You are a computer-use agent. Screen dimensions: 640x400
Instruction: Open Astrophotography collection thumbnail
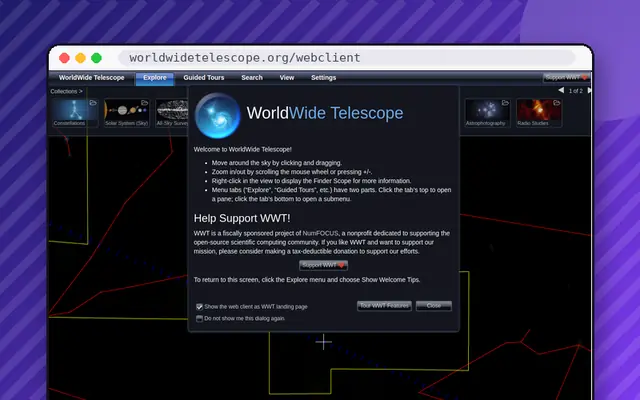487,113
